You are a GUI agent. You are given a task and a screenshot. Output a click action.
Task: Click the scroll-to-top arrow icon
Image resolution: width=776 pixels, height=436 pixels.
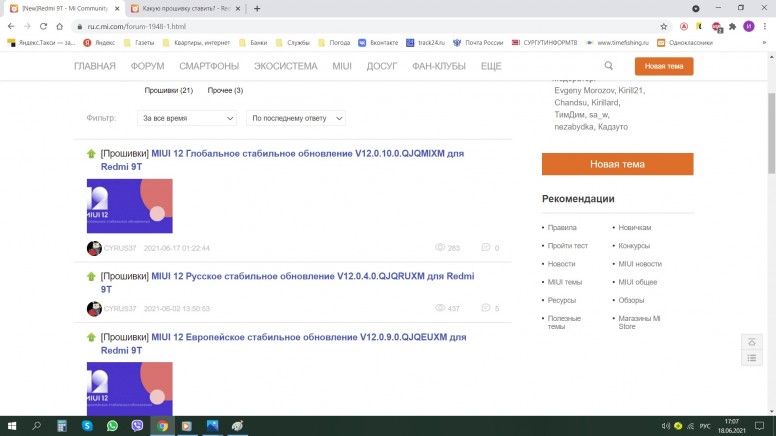click(x=752, y=342)
